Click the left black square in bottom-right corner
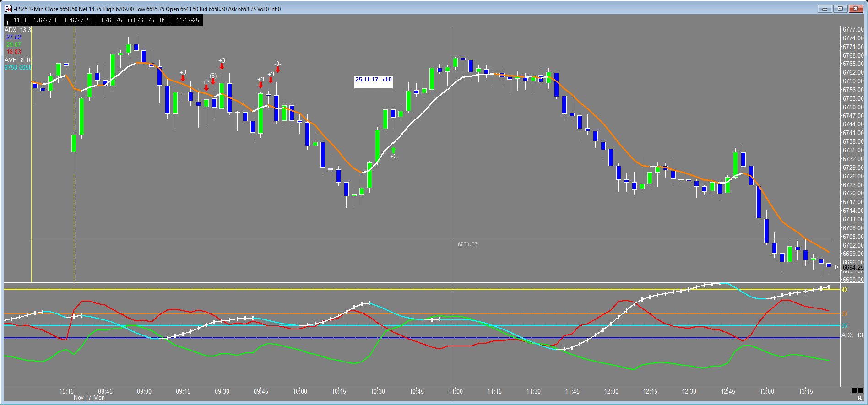868x405 pixels. 854,390
